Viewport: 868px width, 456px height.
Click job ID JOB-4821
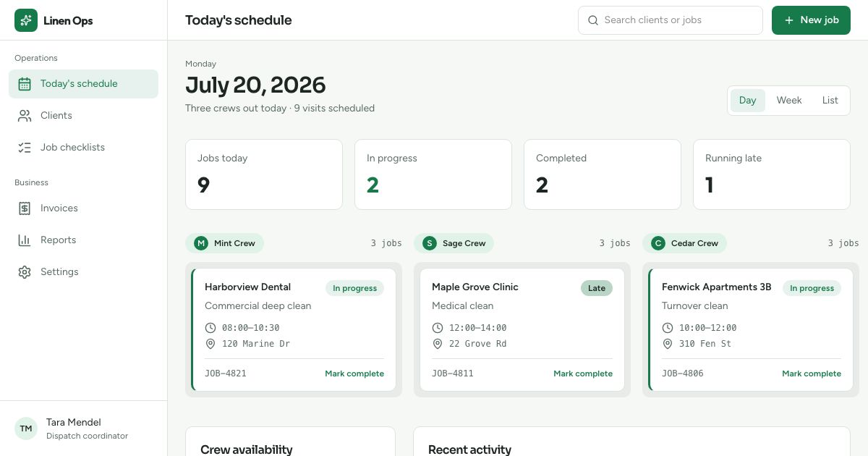click(226, 374)
